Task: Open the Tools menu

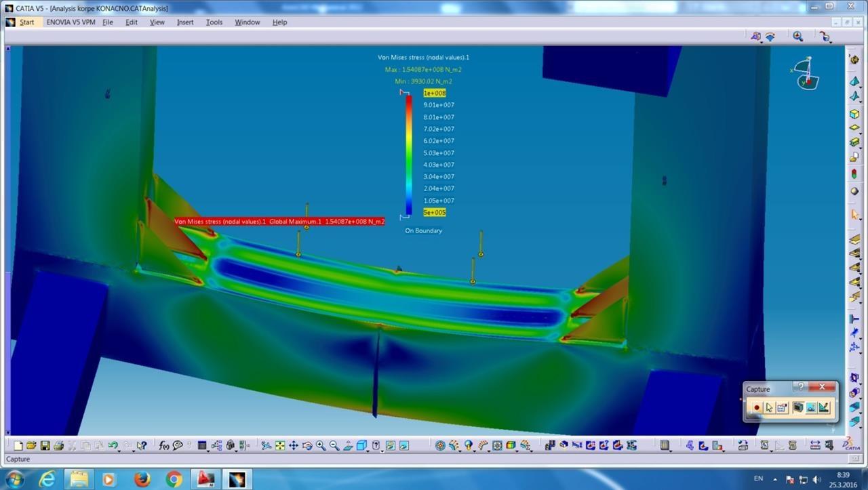Action: click(214, 22)
